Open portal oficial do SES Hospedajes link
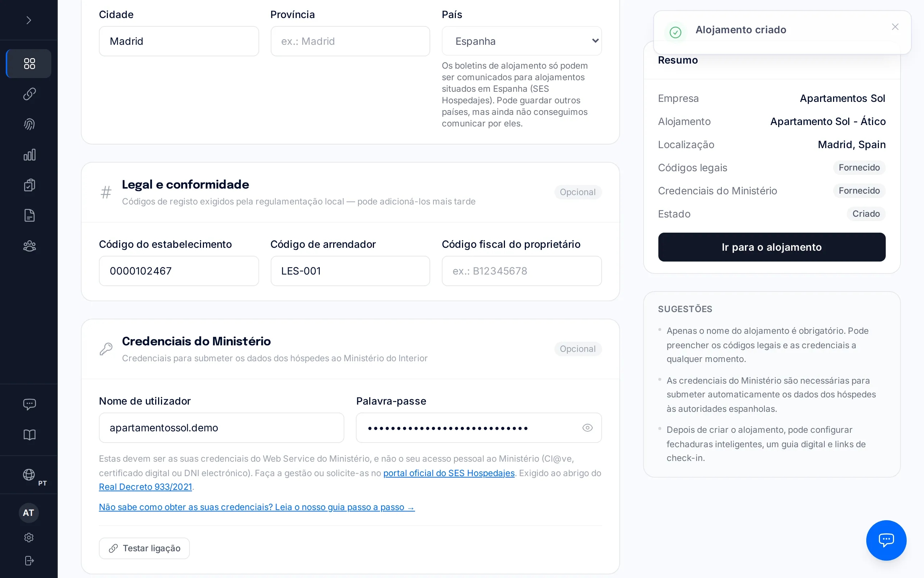 click(x=449, y=473)
